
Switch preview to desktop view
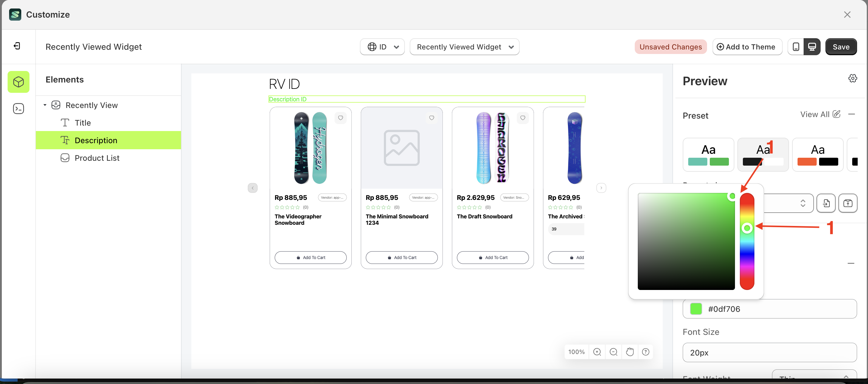pos(812,46)
